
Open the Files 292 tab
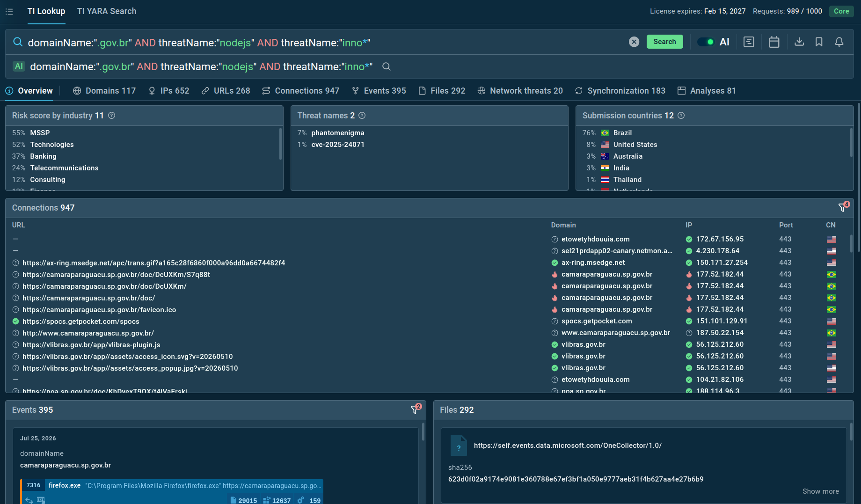[442, 91]
